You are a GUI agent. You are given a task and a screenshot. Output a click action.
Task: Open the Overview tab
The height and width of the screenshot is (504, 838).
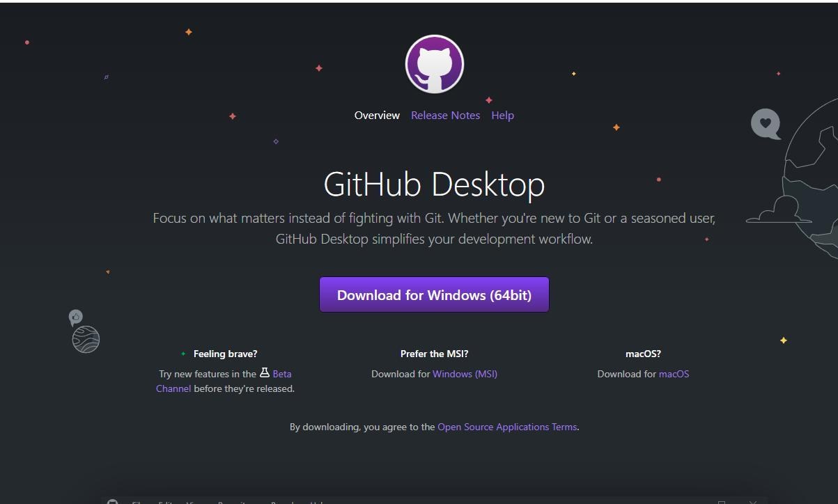click(x=377, y=116)
